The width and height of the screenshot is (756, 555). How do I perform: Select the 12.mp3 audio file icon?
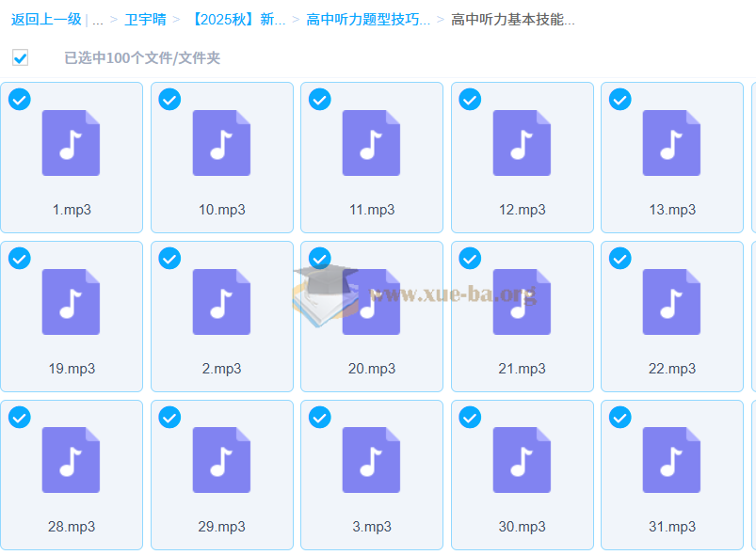522,143
